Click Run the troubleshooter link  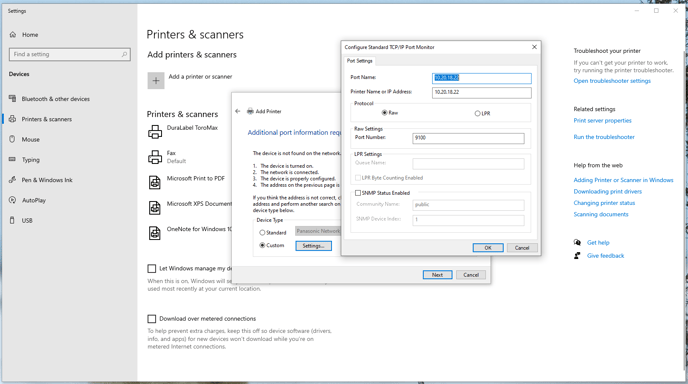pos(604,137)
